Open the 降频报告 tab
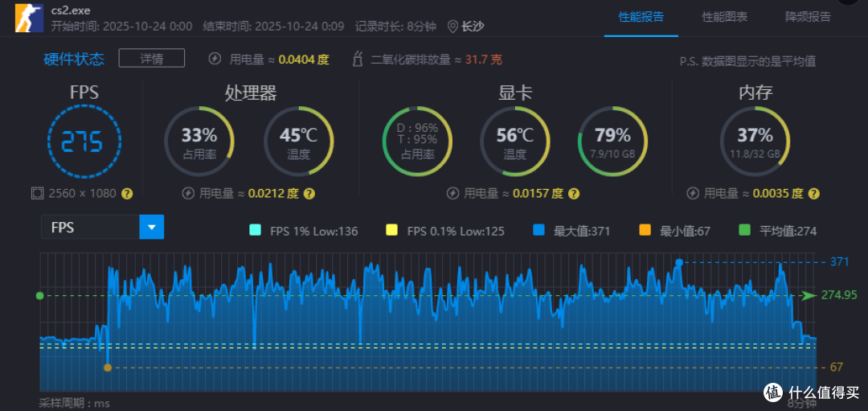Viewport: 868px width, 411px height. tap(809, 17)
